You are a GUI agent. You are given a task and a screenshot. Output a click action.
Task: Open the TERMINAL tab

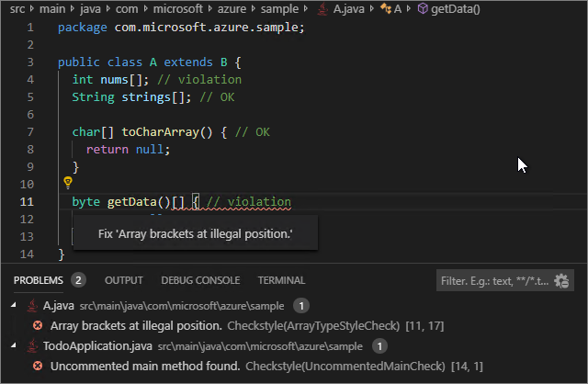pyautogui.click(x=281, y=280)
